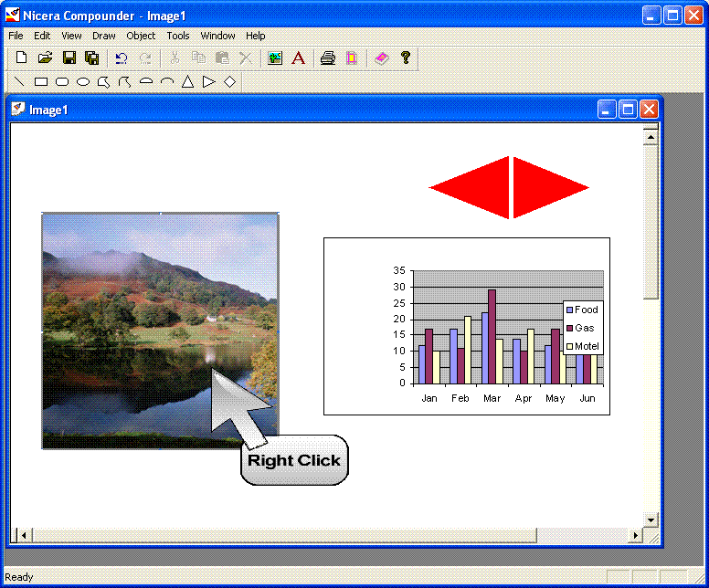Pick the Diamond shape tool
This screenshot has width=709, height=588.
click(230, 82)
